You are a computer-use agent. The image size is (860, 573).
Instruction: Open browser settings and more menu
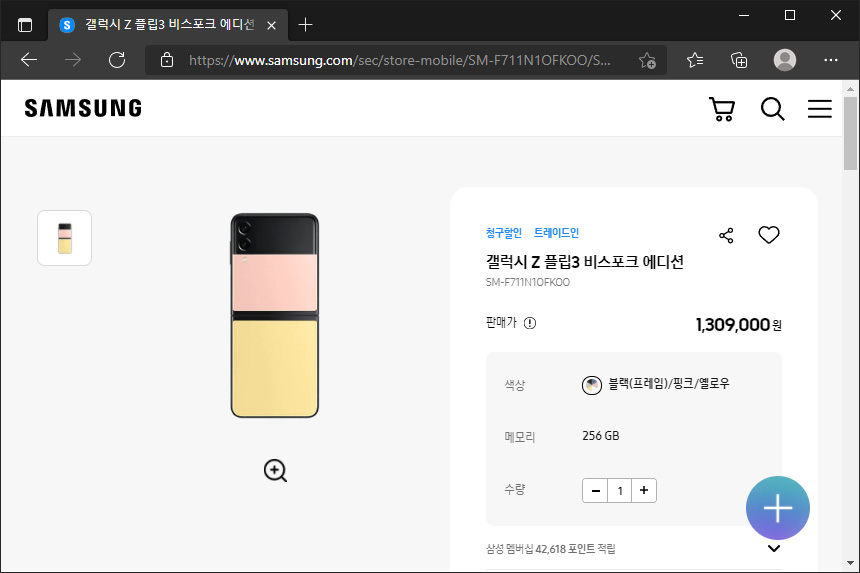830,60
